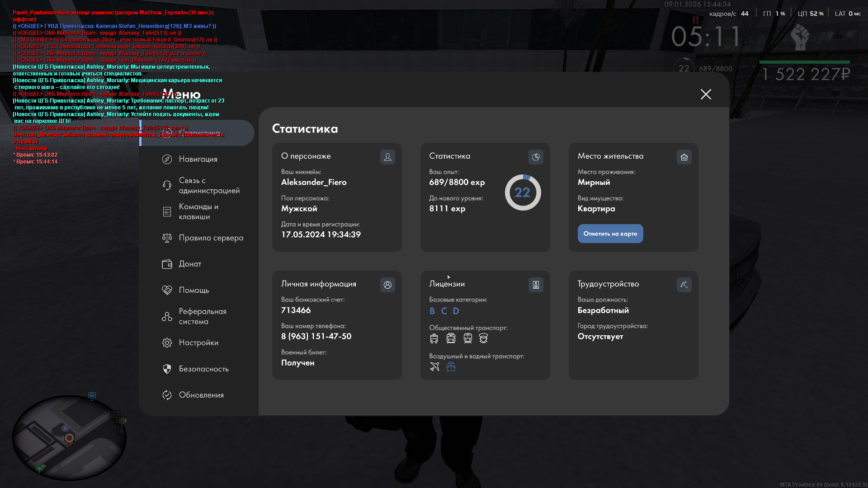Open Правила сервера menu item
868x488 pixels.
(x=211, y=238)
